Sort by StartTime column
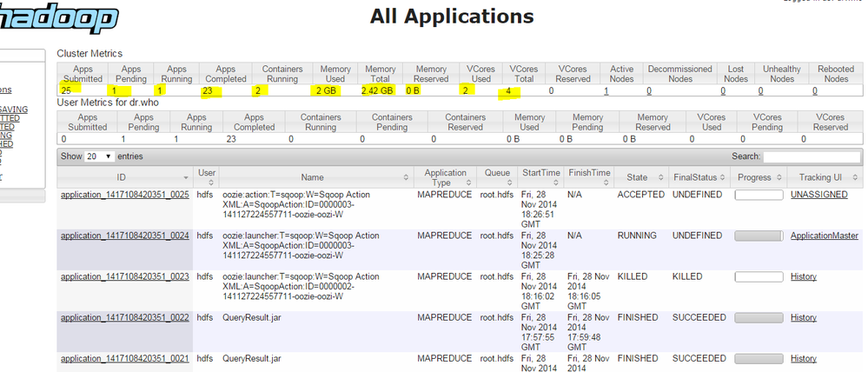868x372 pixels. click(x=540, y=172)
